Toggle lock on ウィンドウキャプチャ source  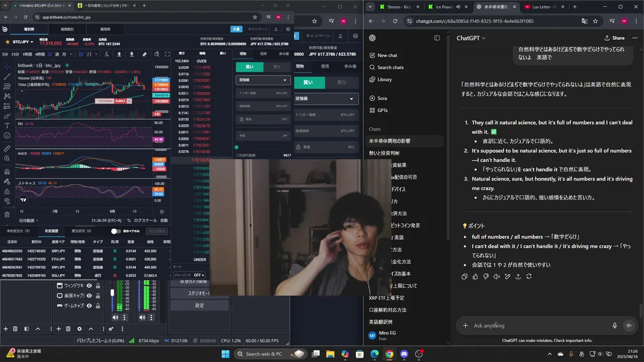coord(98,286)
